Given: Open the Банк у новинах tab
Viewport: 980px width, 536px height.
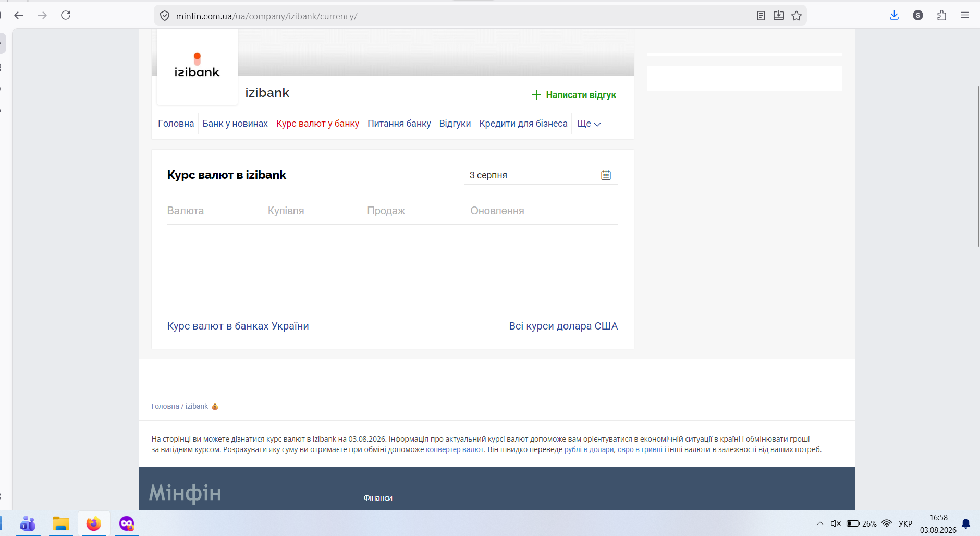Looking at the screenshot, I should 235,124.
